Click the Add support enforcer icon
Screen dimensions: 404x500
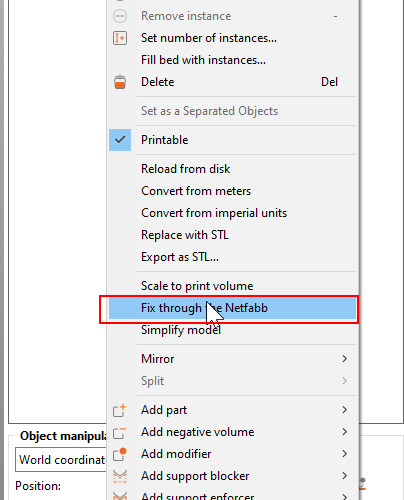pos(120,496)
